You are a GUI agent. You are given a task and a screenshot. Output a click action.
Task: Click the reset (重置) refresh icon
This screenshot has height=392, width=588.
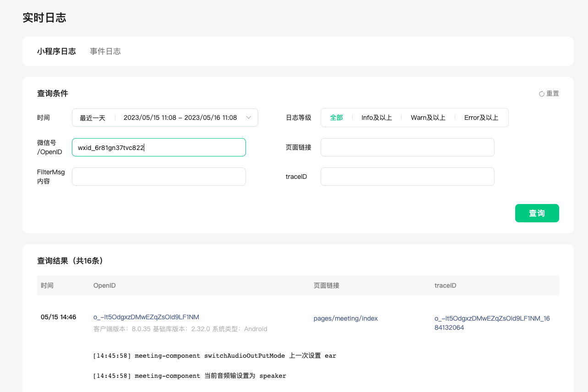pyautogui.click(x=542, y=94)
